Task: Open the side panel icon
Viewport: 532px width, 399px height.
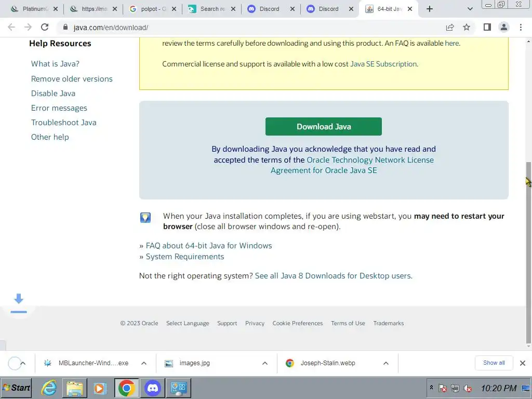Action: click(487, 27)
